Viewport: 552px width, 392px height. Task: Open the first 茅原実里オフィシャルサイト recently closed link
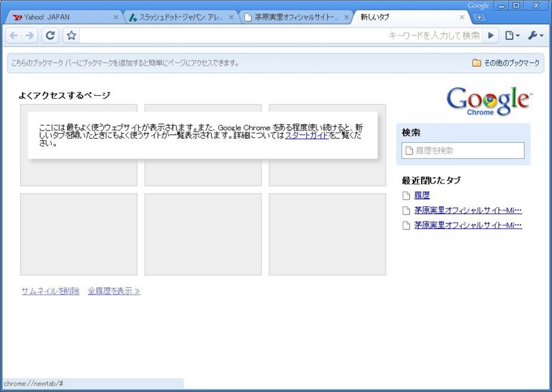[x=468, y=210]
